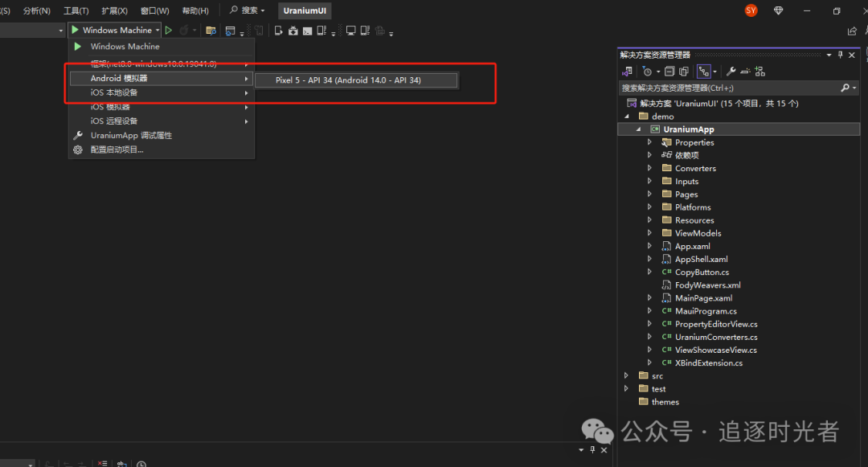This screenshot has width=868, height=467.
Task: Open the iOS 本地设备 submenu
Action: click(161, 93)
